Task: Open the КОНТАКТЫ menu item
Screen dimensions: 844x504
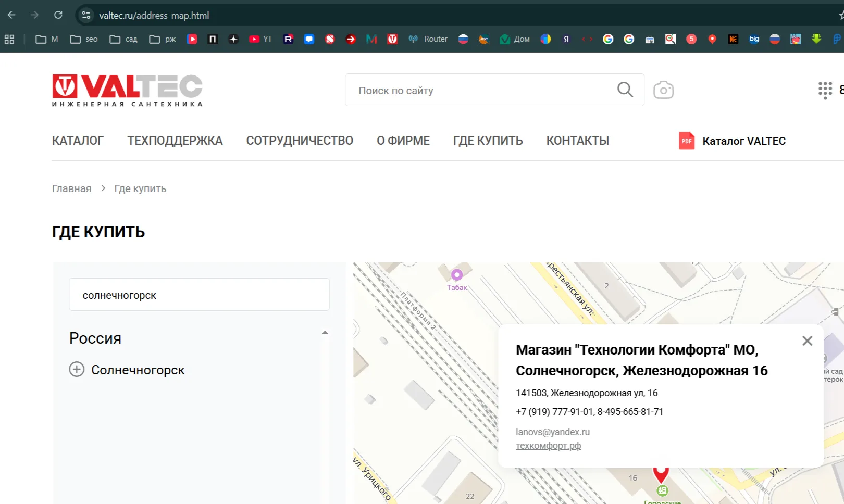Action: [x=577, y=141]
